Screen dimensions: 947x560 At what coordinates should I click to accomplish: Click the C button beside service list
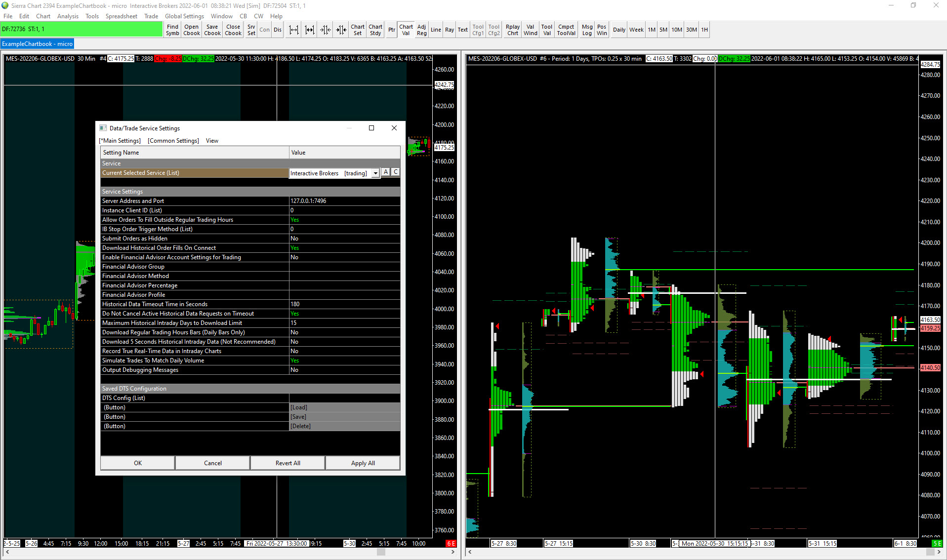pos(396,172)
